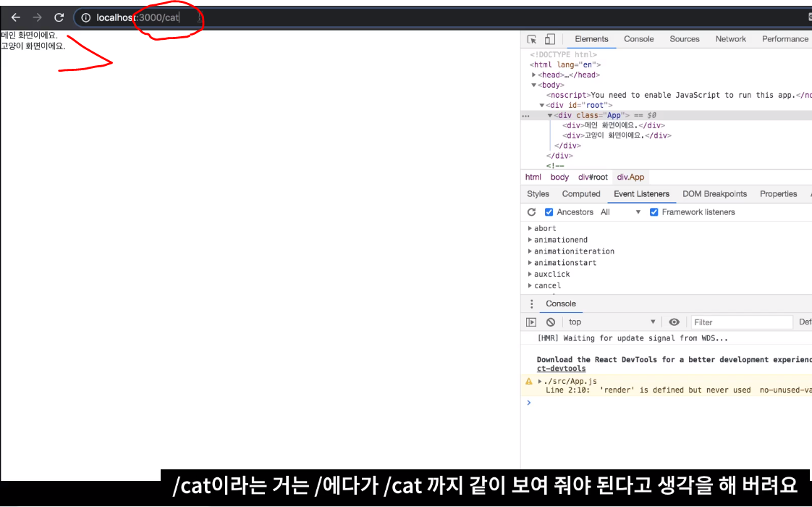Open the Network tab

731,39
